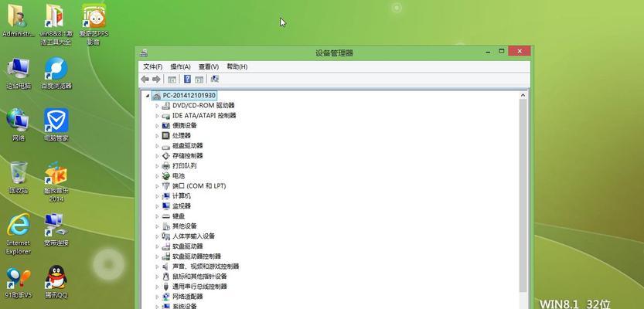The image size is (644, 309).
Task: Click the 计算机 category icon
Action: [166, 196]
